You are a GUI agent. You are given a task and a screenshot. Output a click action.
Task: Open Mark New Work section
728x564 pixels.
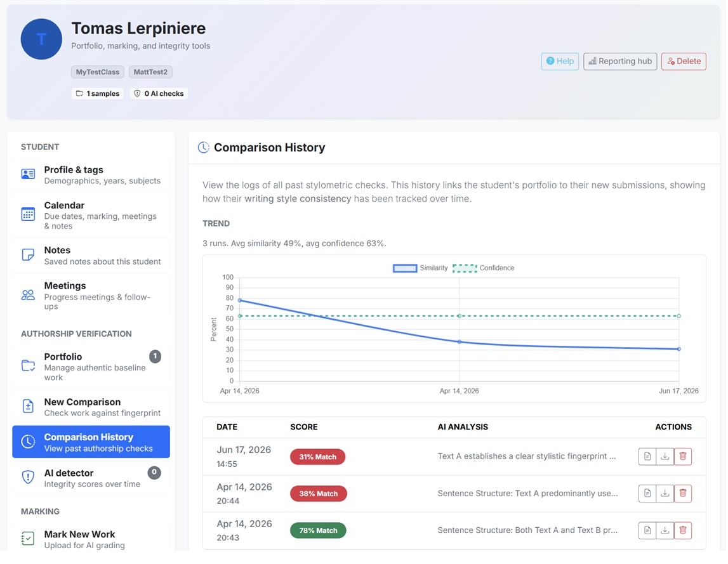point(91,539)
